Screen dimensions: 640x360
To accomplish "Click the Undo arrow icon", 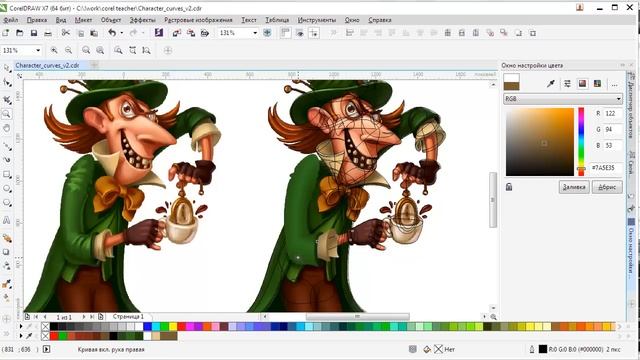I will pyautogui.click(x=112, y=33).
